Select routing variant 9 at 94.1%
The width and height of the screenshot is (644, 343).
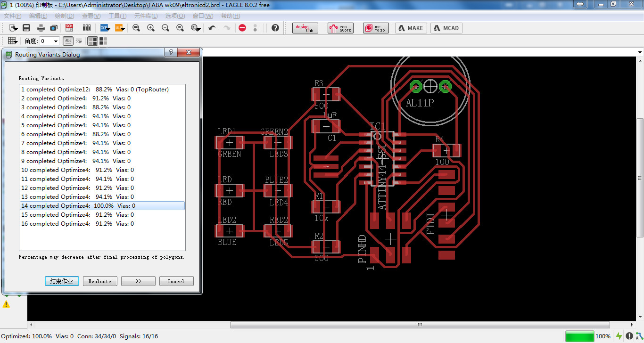[102, 161]
